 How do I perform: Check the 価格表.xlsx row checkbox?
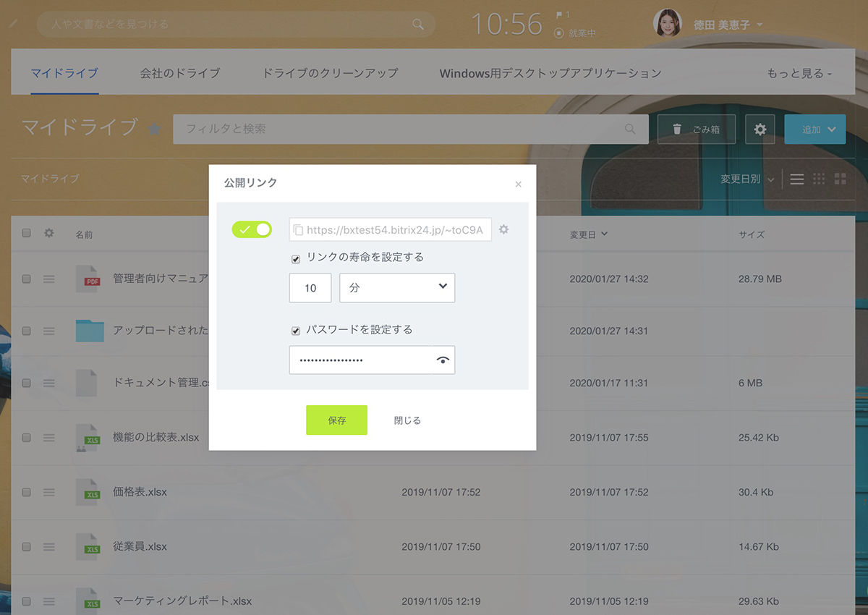pyautogui.click(x=27, y=492)
